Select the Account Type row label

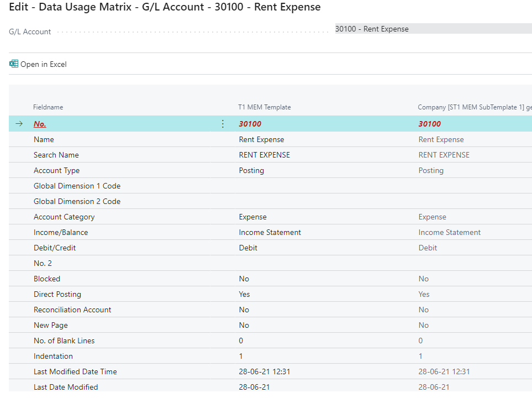[x=56, y=170]
